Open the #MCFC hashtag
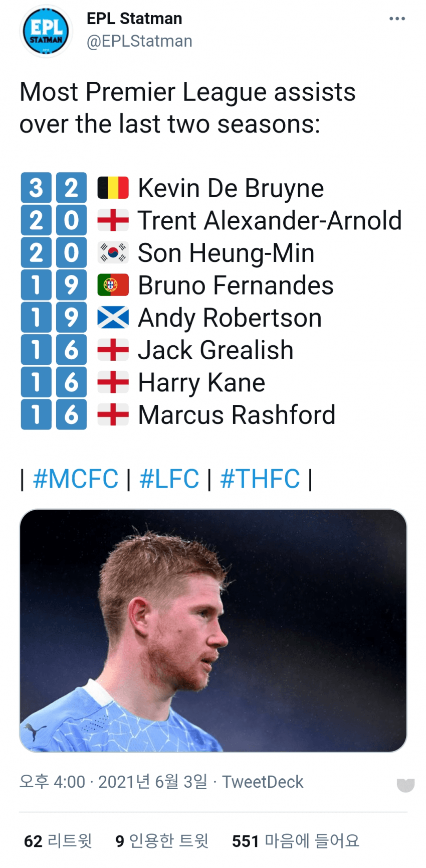This screenshot has height=868, width=426. (x=76, y=479)
